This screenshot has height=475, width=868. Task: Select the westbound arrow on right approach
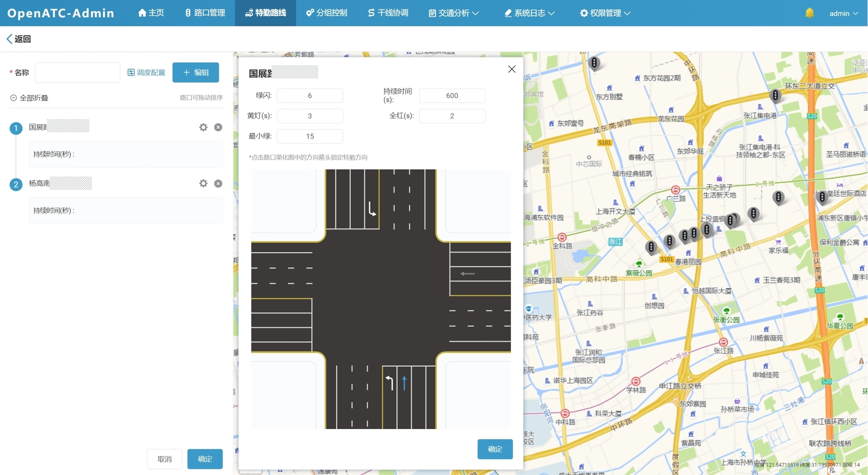tap(467, 274)
